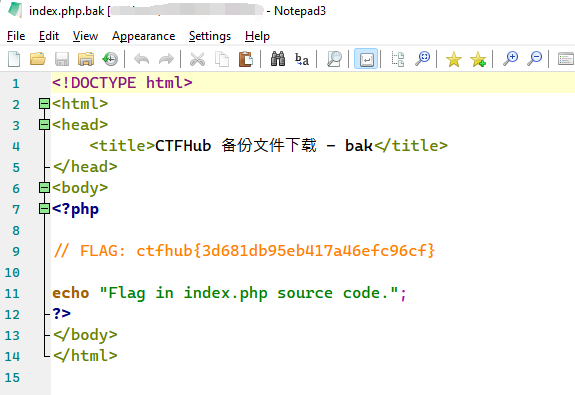Undo with the left arrow icon
Viewport: 575px width, 395px height.
[142, 59]
